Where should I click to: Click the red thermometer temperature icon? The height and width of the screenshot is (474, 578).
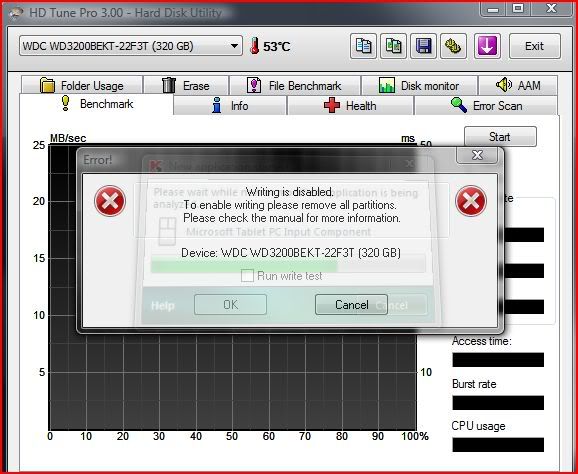[x=254, y=46]
